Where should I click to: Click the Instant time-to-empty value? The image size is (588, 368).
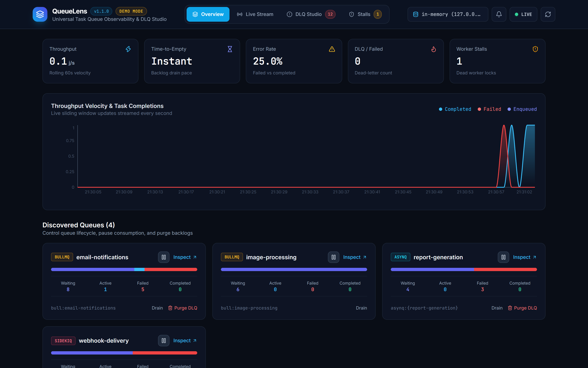pos(171,61)
